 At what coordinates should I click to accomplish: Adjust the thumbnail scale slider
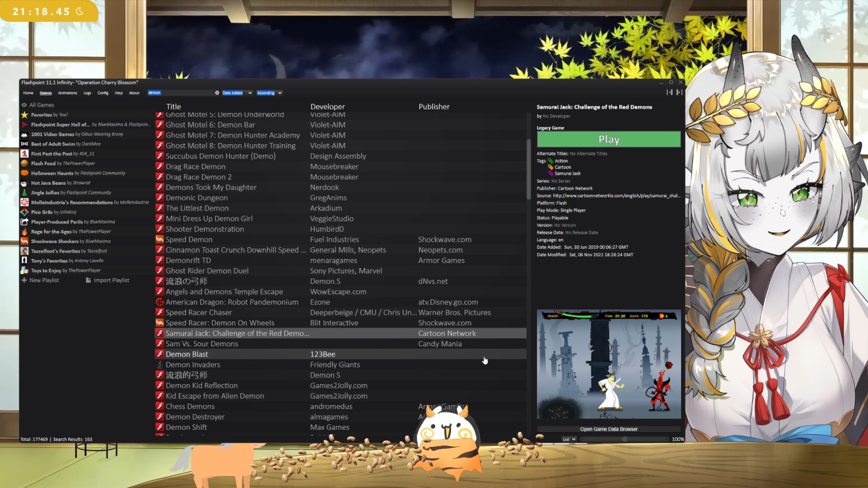(624, 439)
